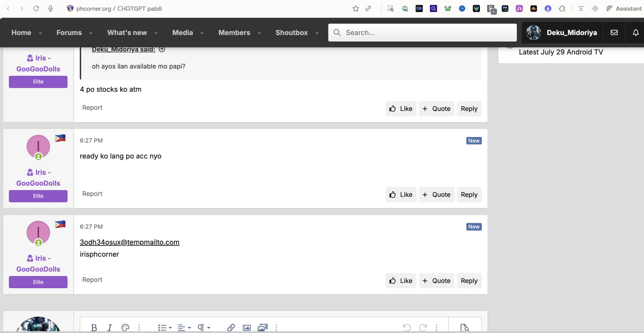Reply to the '4 po stocks ko atm' post
644x333 pixels.
469,109
